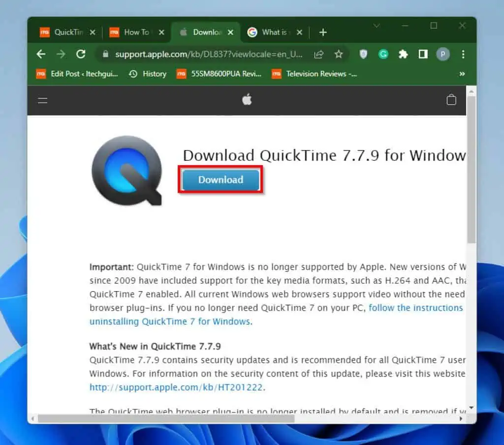This screenshot has width=504, height=445.
Task: Maximize the Chrome window
Action: [x=434, y=26]
